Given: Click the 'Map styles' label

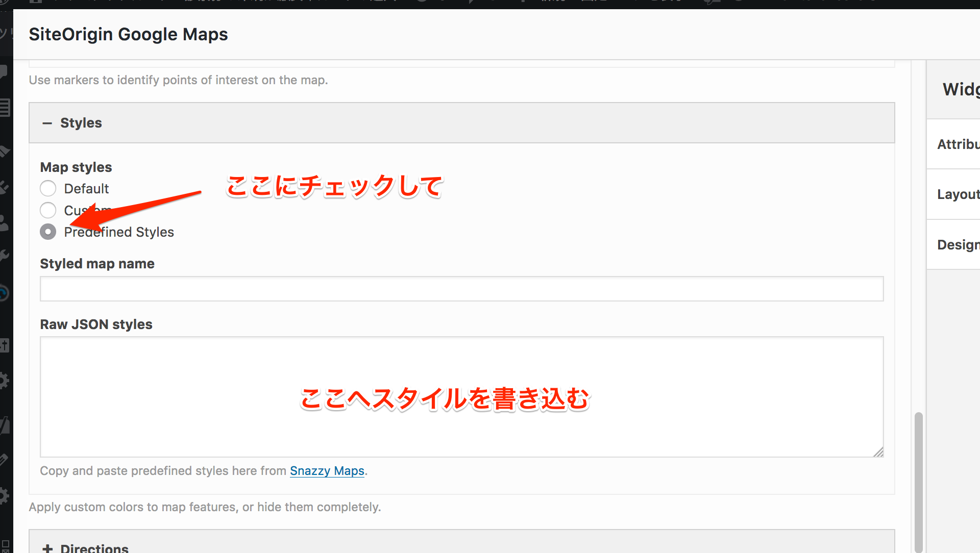Looking at the screenshot, I should point(76,167).
